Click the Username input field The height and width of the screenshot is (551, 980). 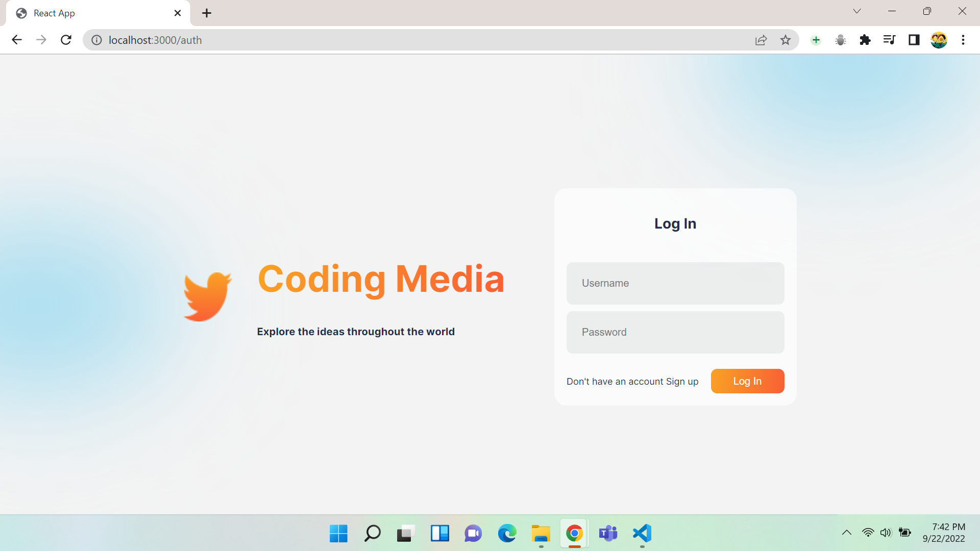click(675, 283)
